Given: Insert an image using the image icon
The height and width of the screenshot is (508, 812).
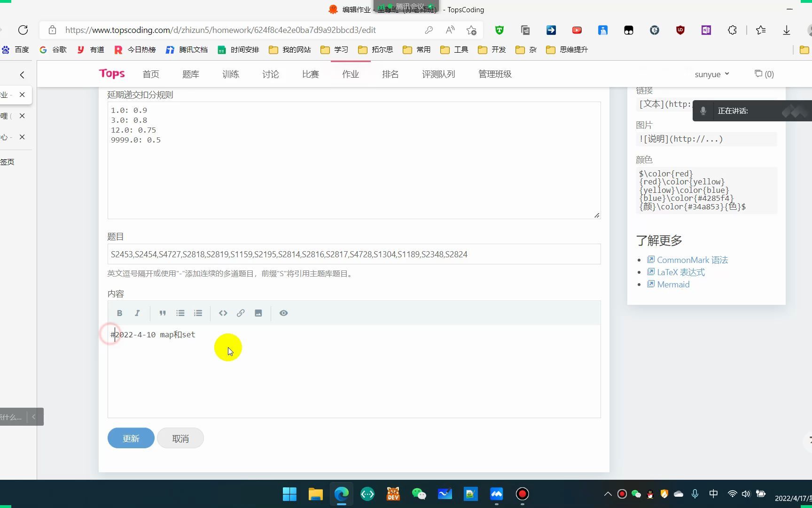Looking at the screenshot, I should tap(258, 313).
